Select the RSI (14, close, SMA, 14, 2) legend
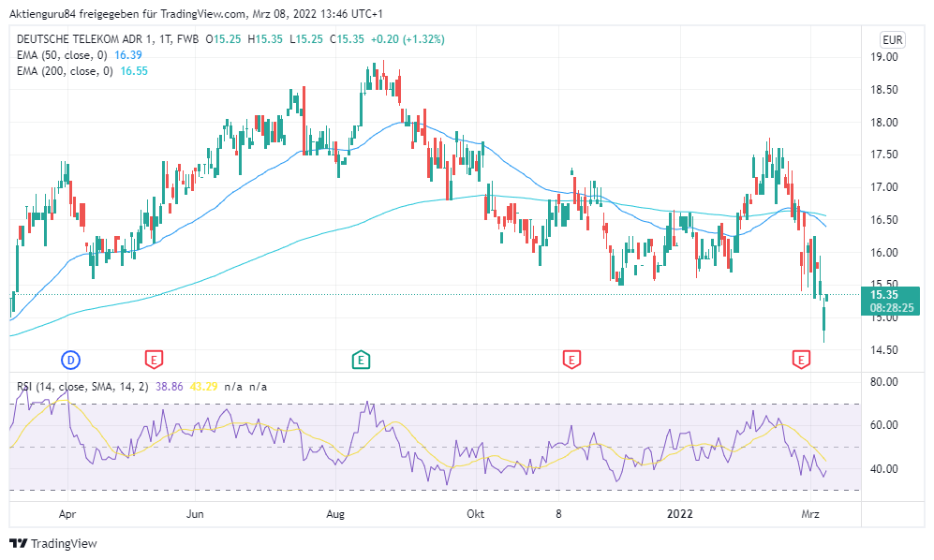Viewport: 934px width, 560px height. (x=82, y=387)
